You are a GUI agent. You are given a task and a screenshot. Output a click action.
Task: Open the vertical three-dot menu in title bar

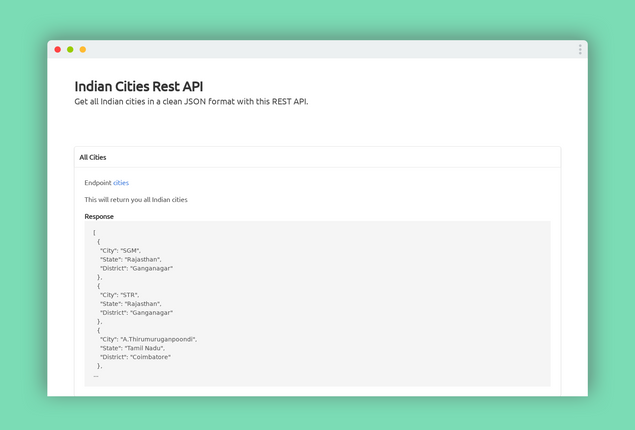pos(580,49)
